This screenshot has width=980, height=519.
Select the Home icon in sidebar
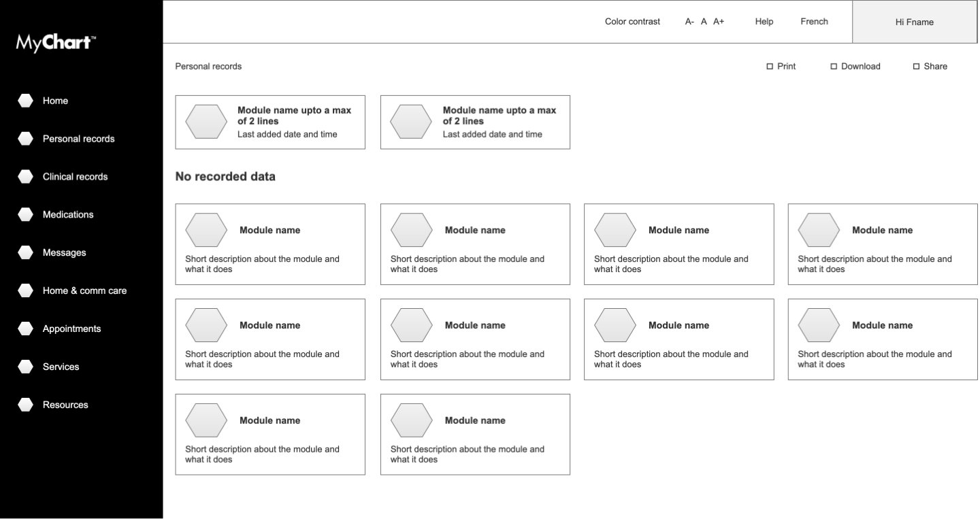(26, 100)
